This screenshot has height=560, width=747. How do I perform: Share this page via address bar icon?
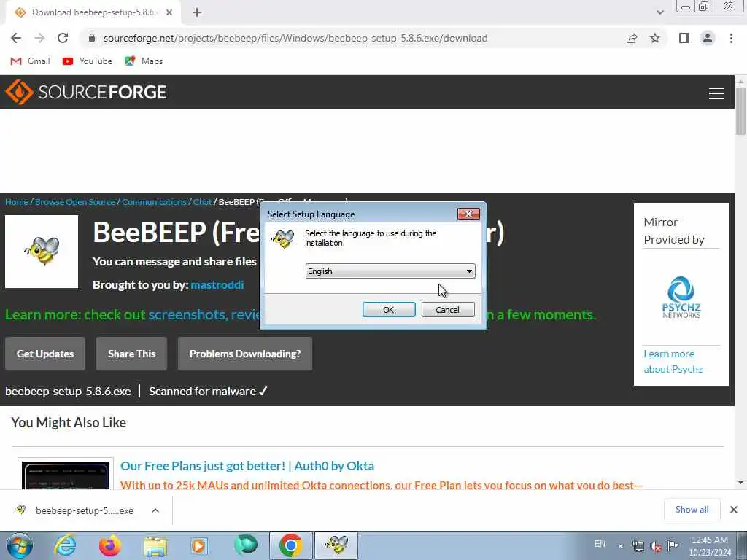pos(632,38)
